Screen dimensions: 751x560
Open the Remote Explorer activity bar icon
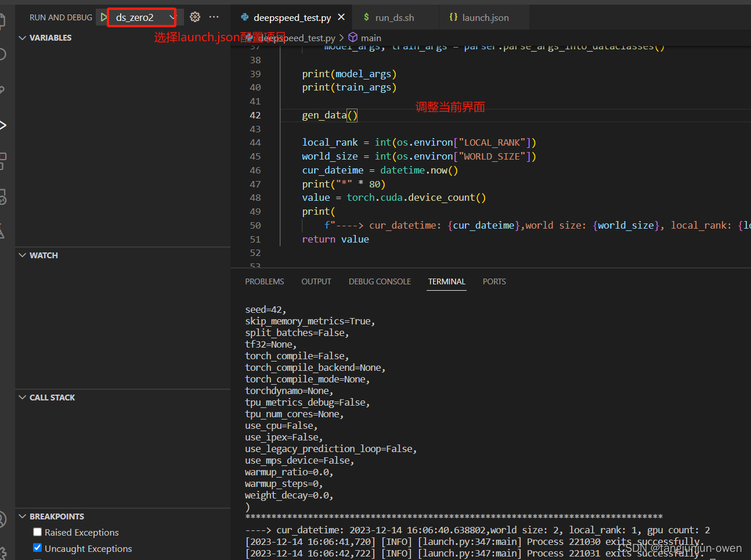click(3, 197)
